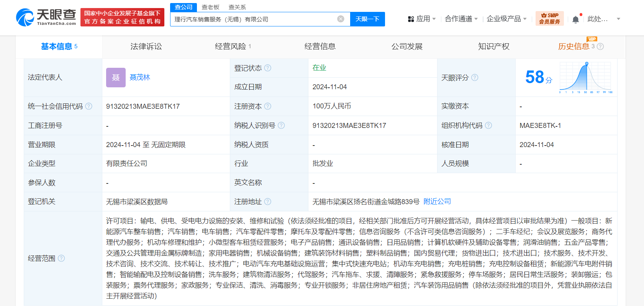Open 聂茂林 profile link
Image resolution: width=644 pixels, height=306 pixels.
(140, 77)
